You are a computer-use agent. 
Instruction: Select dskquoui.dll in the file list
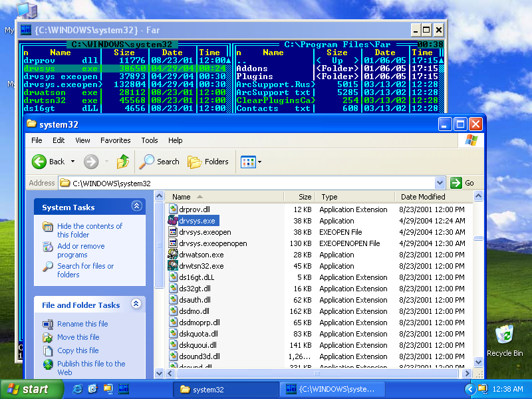(198, 345)
